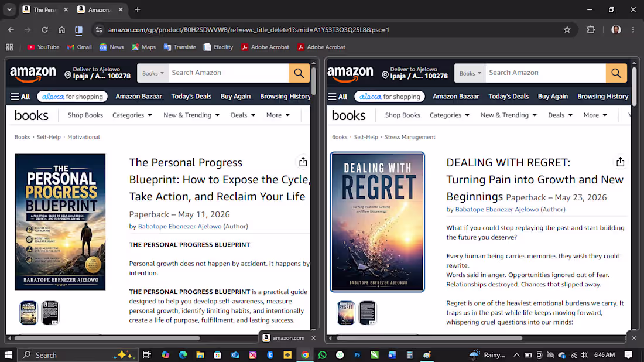The width and height of the screenshot is (644, 362).
Task: Expand the New & Trending dropdown in the right pane
Action: (509, 115)
